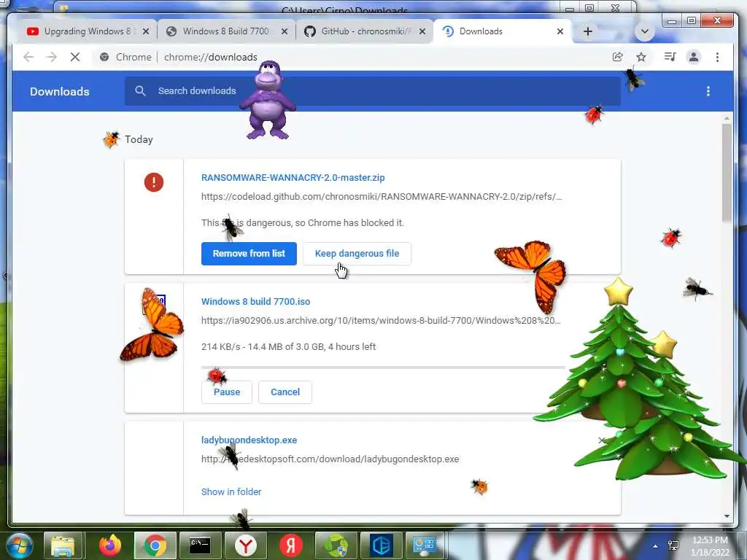747x560 pixels.
Task: Pause the Windows 8 build 7700 download
Action: pyautogui.click(x=227, y=392)
